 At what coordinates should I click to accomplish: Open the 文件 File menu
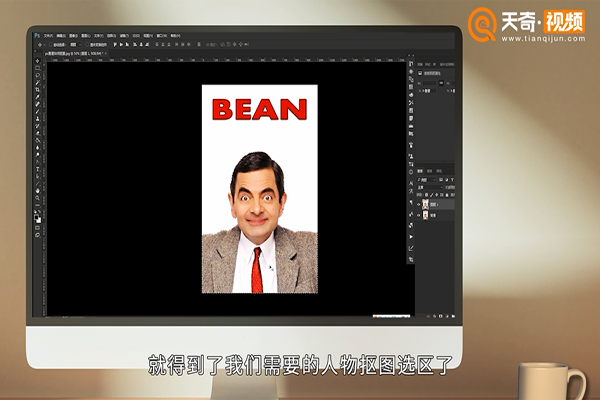48,36
